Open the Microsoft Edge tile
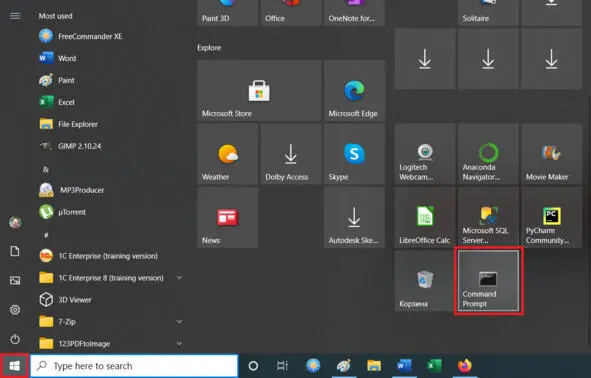 pyautogui.click(x=354, y=91)
